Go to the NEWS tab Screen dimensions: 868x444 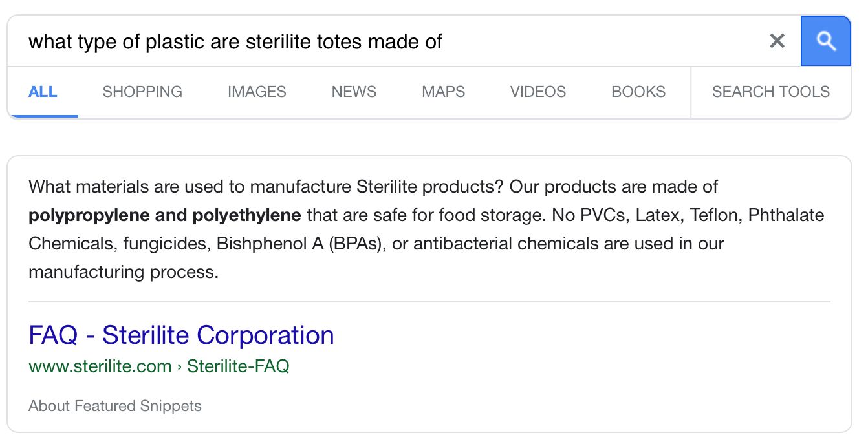[354, 92]
